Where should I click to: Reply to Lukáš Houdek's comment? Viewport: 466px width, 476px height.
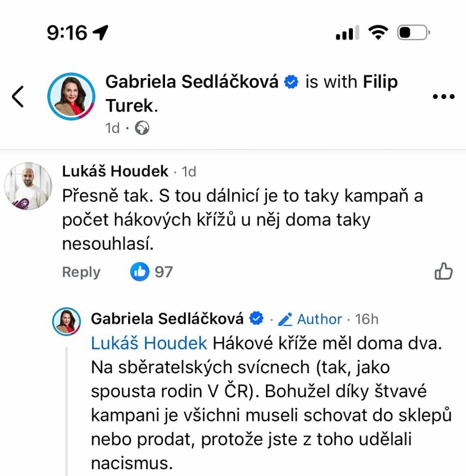click(81, 272)
